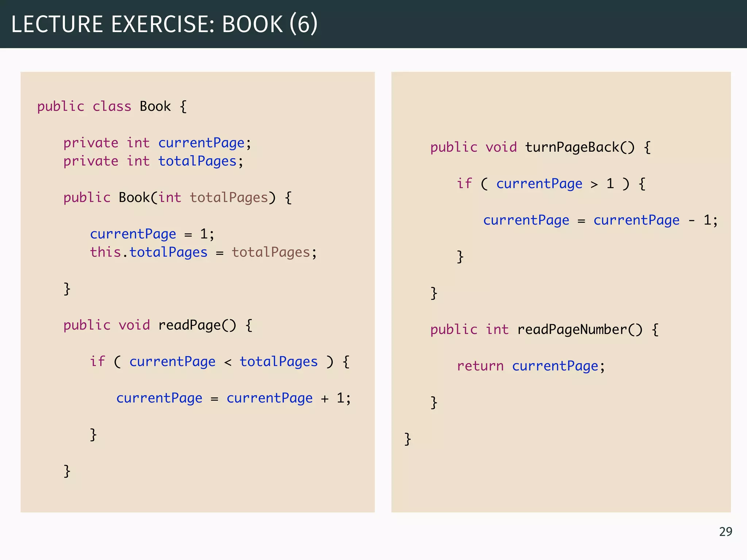The height and width of the screenshot is (560, 747).
Task: Click the 'private int totalPages;' declaration
Action: pyautogui.click(x=153, y=161)
